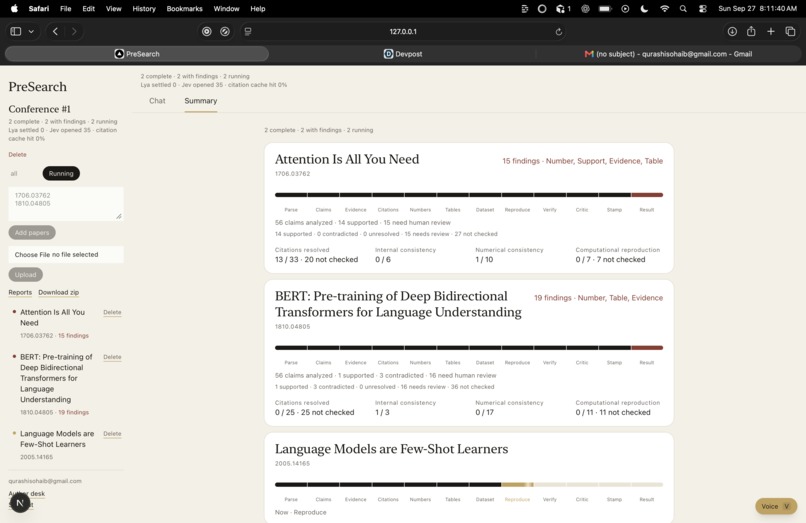Click the Add papers button
The image size is (806, 523).
click(32, 232)
